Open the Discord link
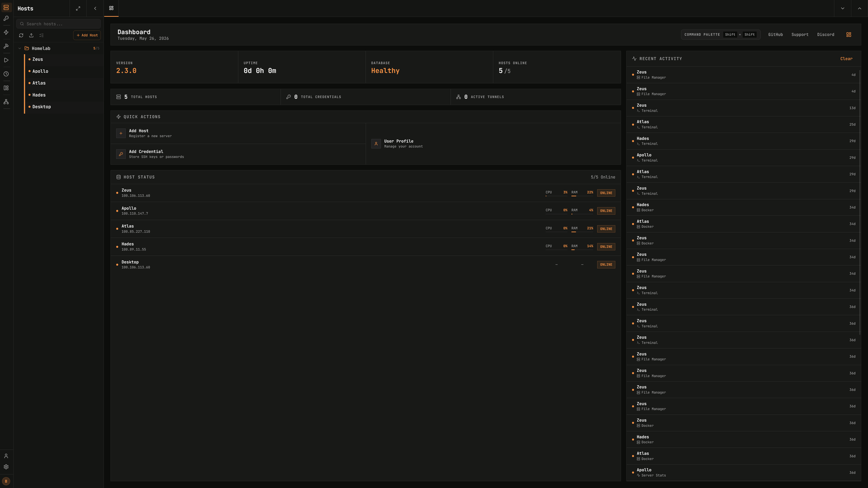 point(826,34)
